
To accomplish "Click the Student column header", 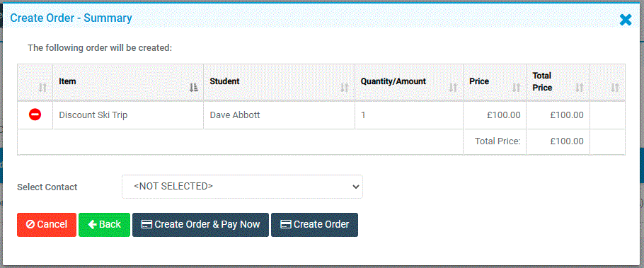I will click(x=280, y=81).
